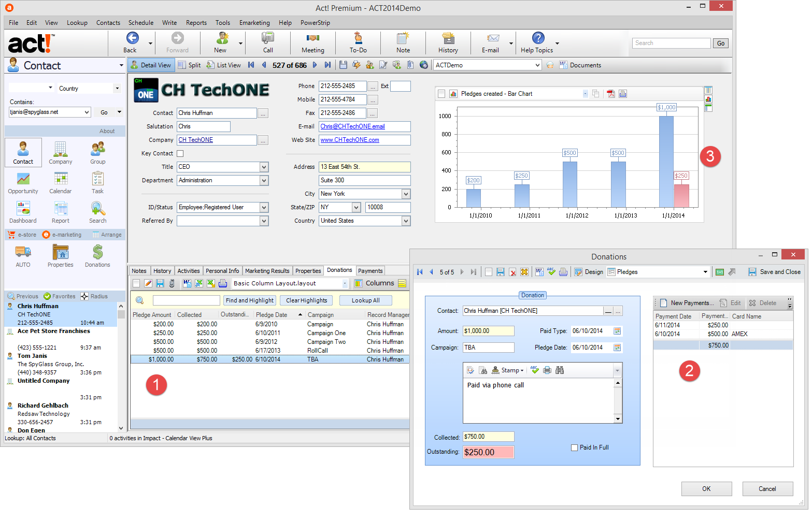Expand the Department dropdown
Viewport: 812px width, 521px height.
[264, 180]
